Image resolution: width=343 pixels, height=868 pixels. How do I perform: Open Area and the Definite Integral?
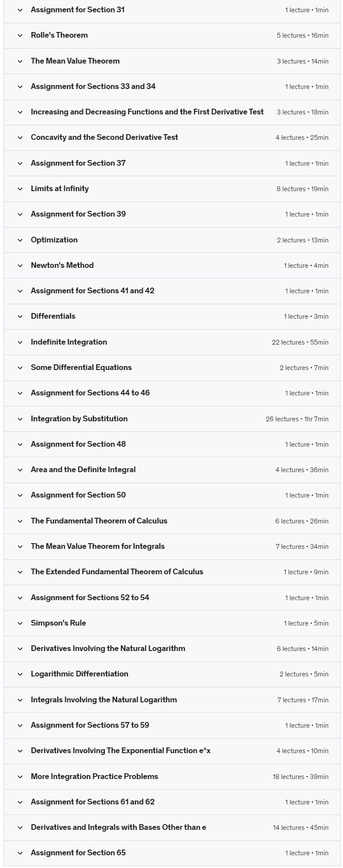[83, 470]
